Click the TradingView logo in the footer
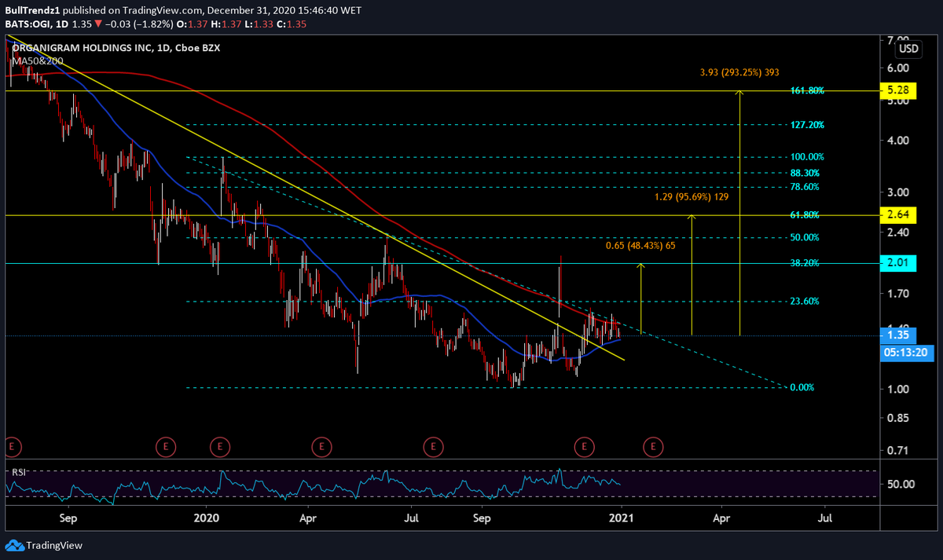Screen dimensions: 943x560 coord(43,545)
